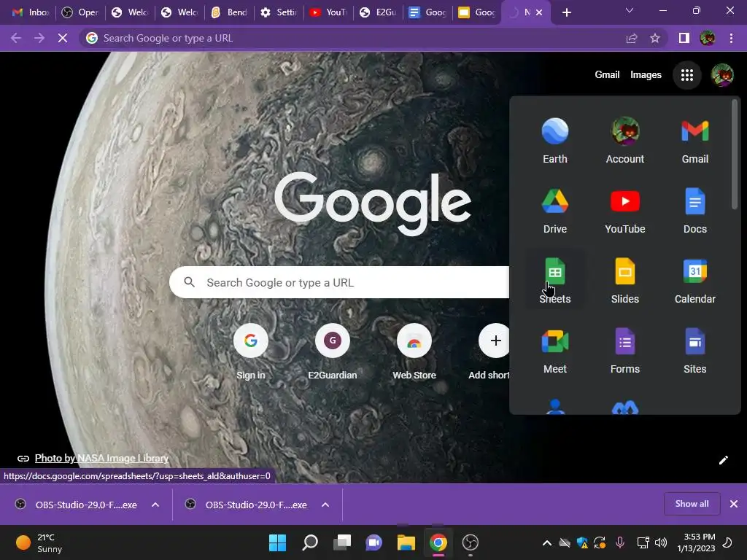Open Google Docs from apps panel
The image size is (747, 560).
pyautogui.click(x=694, y=211)
